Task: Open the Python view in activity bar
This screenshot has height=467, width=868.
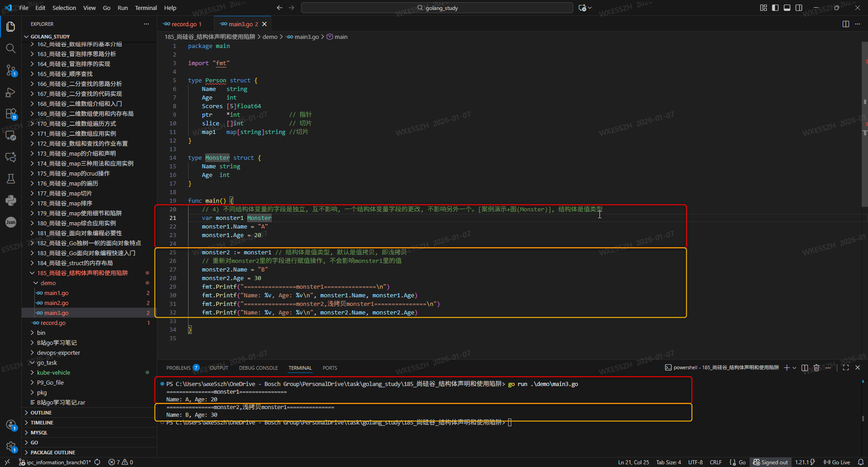Action: point(11,200)
